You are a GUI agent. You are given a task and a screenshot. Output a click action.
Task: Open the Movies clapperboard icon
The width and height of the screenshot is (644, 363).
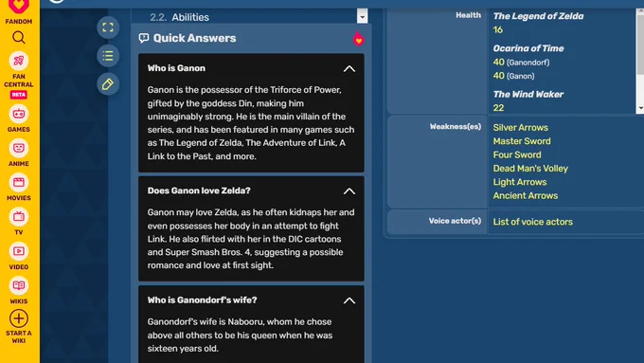click(x=19, y=183)
